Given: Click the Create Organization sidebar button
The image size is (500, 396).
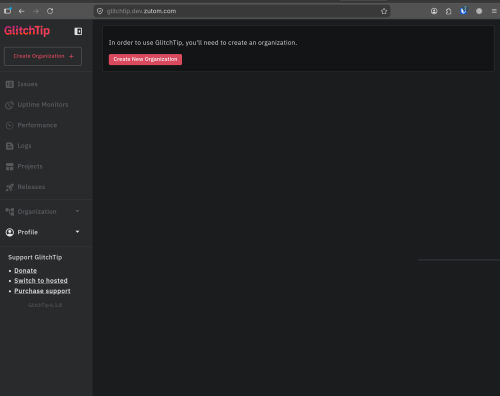Looking at the screenshot, I should [x=43, y=56].
